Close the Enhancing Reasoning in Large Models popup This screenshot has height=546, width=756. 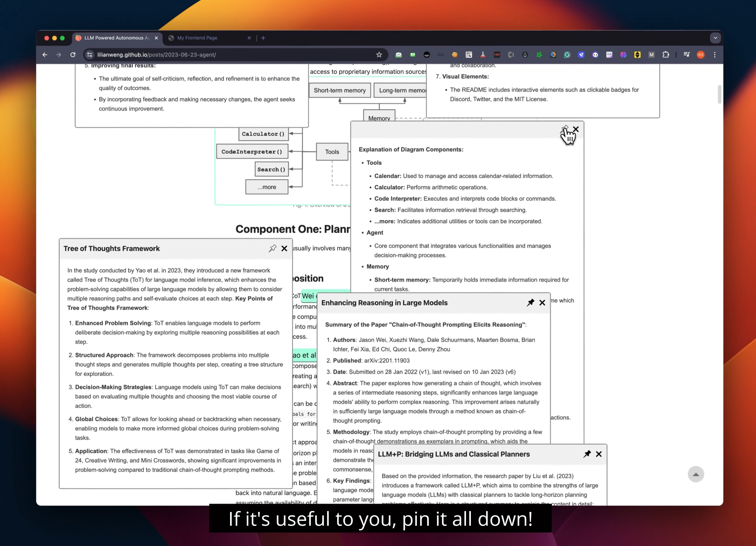[542, 303]
